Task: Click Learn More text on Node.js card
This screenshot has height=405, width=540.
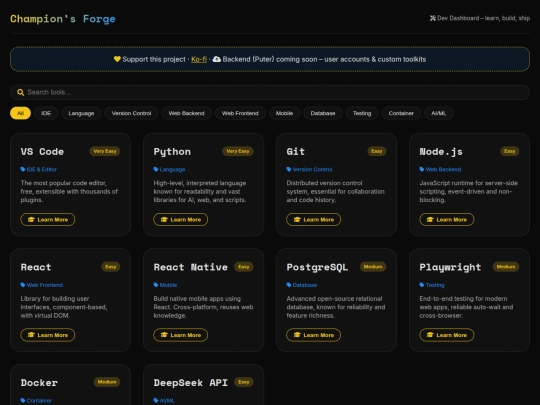Action: [451, 220]
